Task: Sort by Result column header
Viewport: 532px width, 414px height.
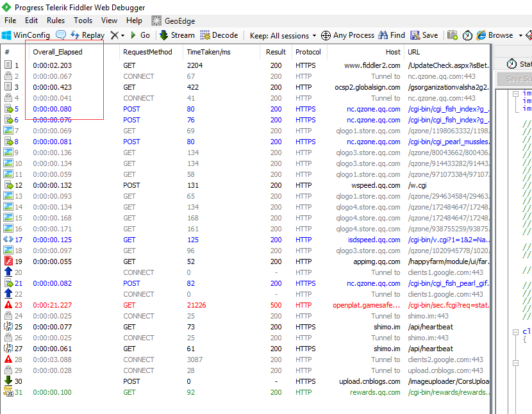Action: click(276, 52)
